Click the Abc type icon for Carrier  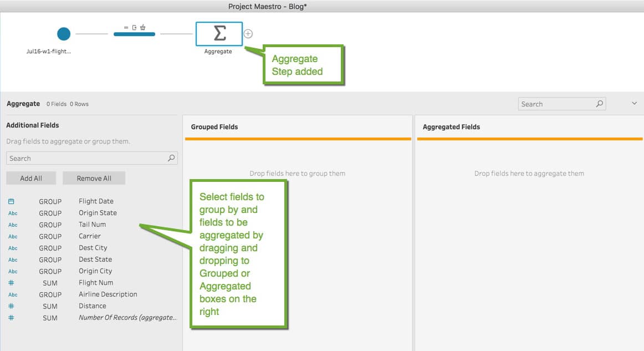click(x=13, y=236)
